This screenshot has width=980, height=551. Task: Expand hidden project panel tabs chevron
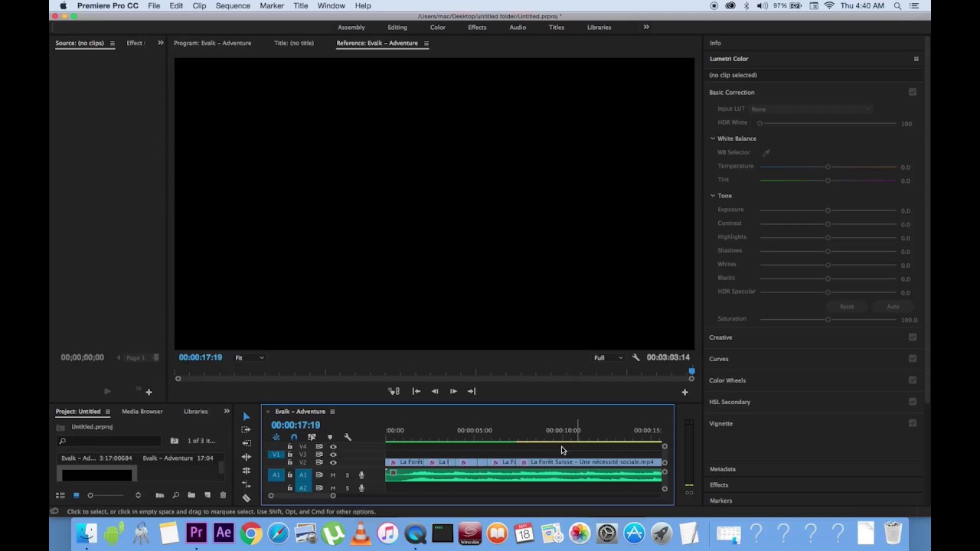pos(227,411)
